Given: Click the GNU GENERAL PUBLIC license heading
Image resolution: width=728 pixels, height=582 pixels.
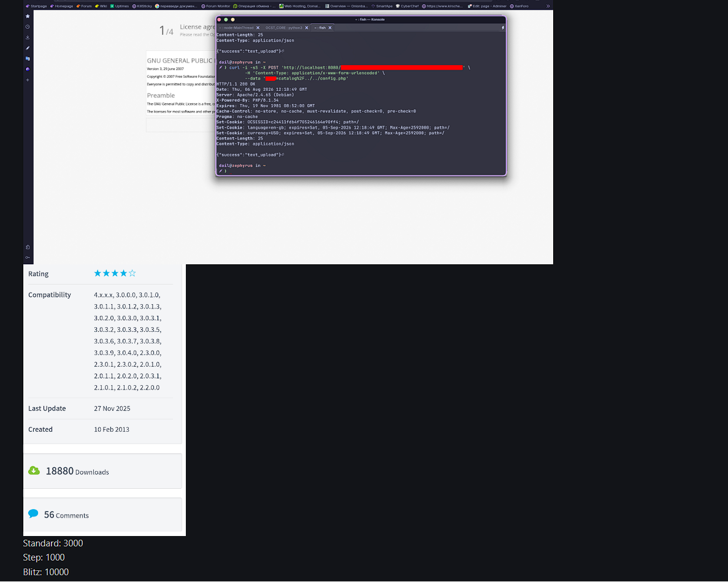Looking at the screenshot, I should 180,60.
